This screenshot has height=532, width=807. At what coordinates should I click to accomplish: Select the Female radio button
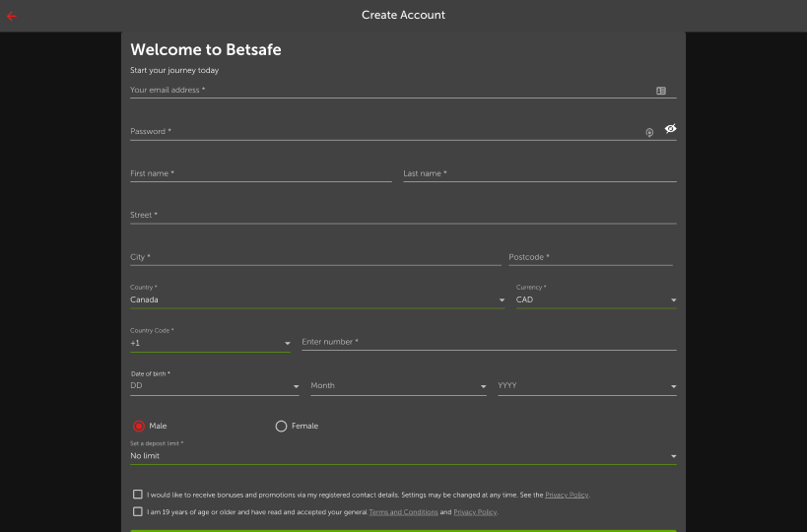281,426
